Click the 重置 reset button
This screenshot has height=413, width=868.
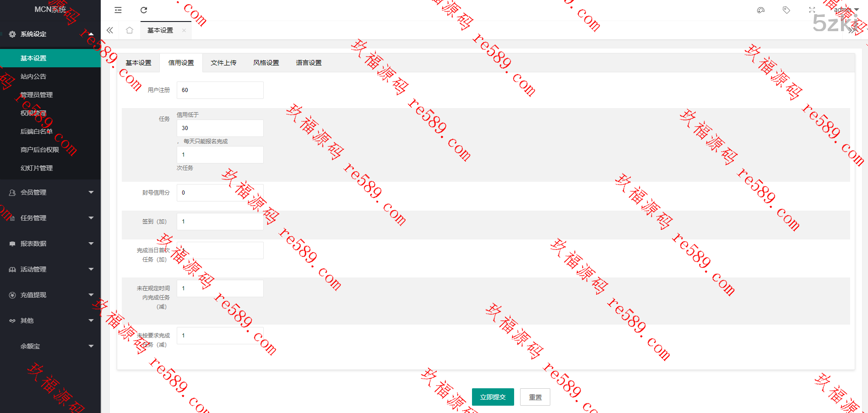(535, 397)
